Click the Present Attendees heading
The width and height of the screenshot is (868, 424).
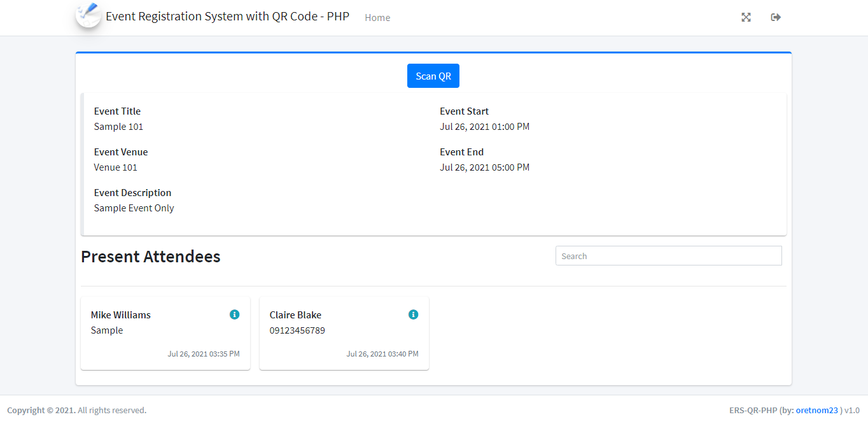[150, 257]
